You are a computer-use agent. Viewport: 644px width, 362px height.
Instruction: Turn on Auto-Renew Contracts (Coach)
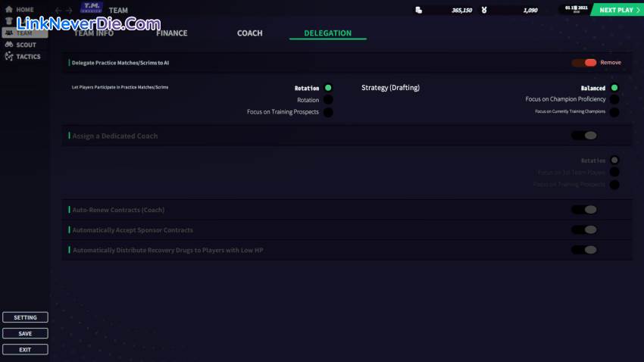pos(584,210)
